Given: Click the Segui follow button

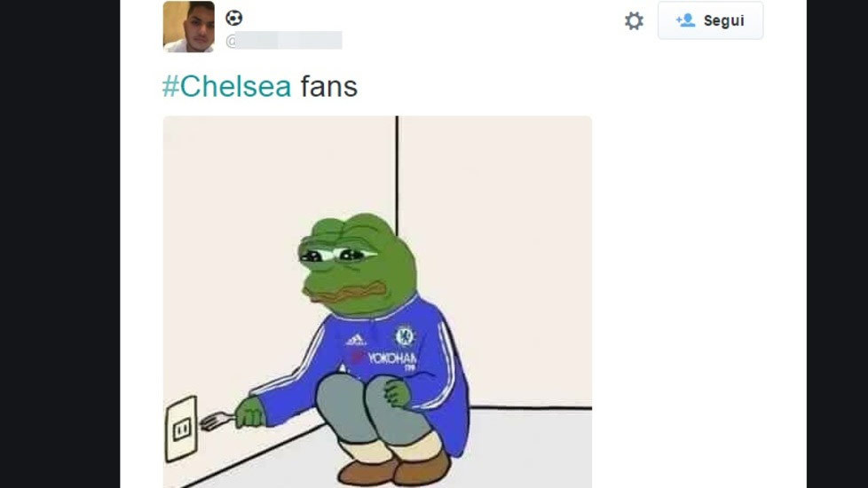Looking at the screenshot, I should [710, 20].
